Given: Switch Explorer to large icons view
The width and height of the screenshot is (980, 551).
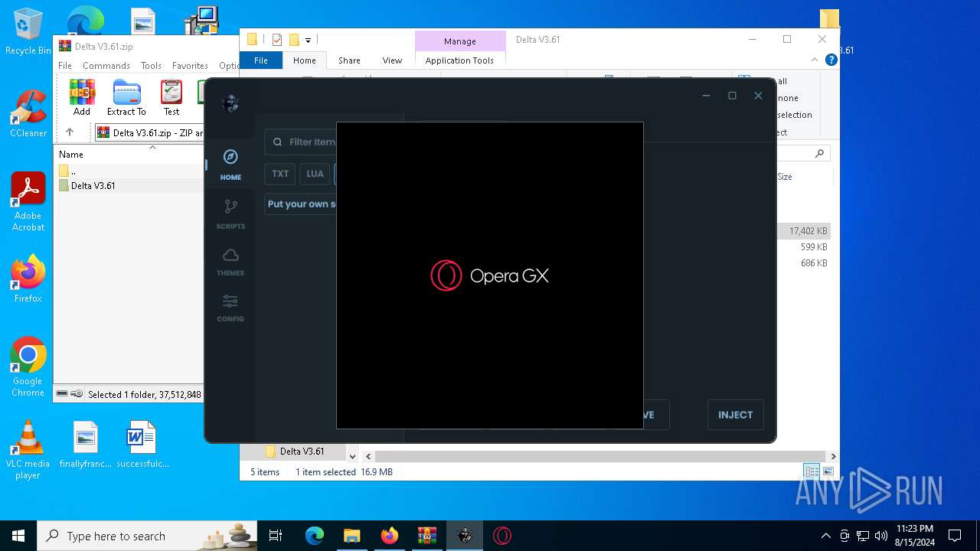Looking at the screenshot, I should 828,471.
